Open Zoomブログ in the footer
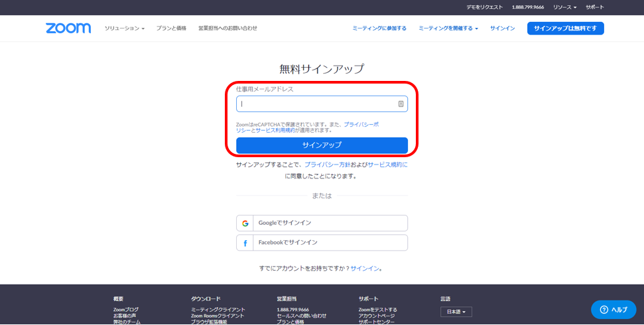Image resolution: width=644 pixels, height=325 pixels. (126, 309)
